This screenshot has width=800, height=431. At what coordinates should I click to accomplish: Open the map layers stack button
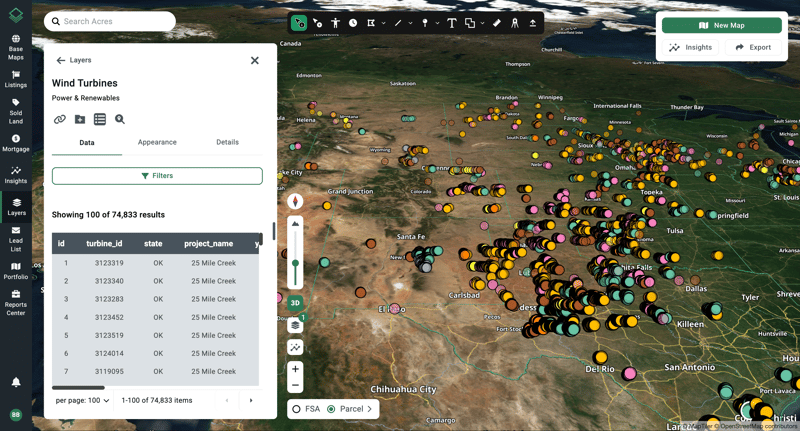(x=295, y=325)
